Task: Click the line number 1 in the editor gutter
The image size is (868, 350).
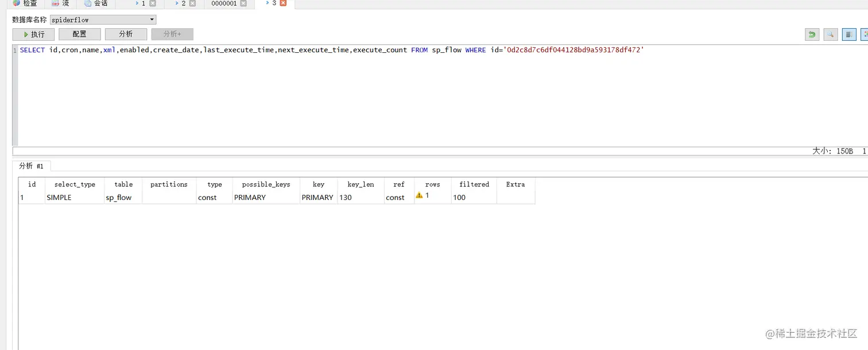Action: click(15, 51)
